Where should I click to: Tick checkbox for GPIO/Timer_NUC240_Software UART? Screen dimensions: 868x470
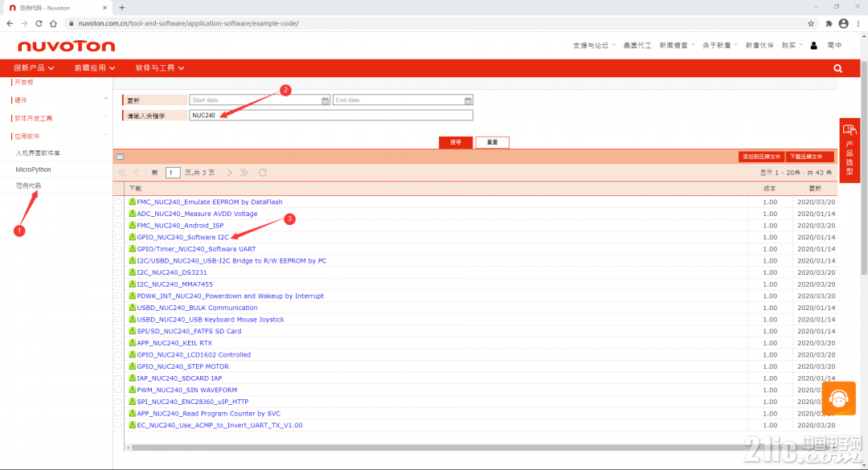coord(118,249)
